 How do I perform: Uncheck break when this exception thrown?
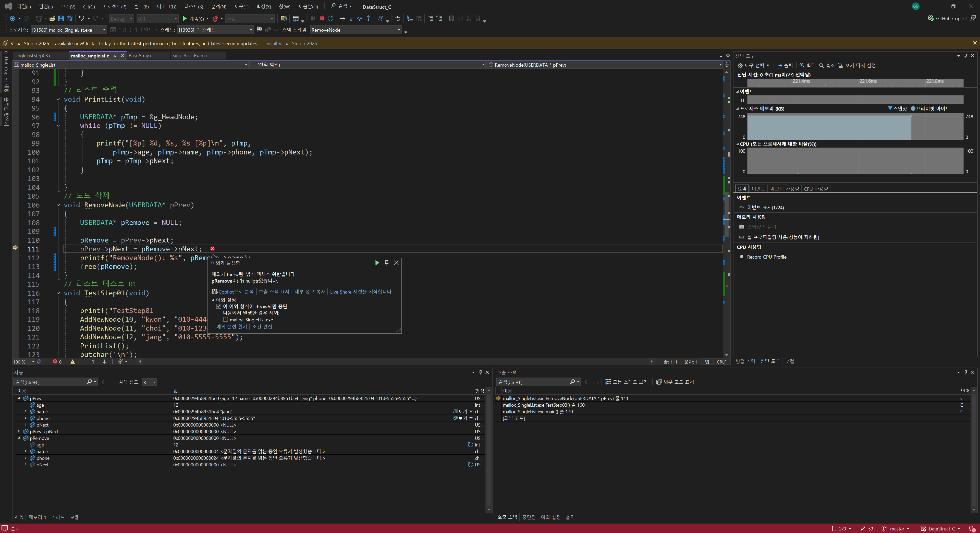point(219,306)
